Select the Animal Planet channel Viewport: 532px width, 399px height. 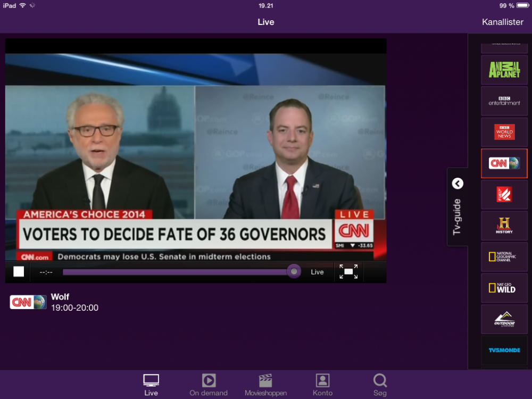(504, 70)
